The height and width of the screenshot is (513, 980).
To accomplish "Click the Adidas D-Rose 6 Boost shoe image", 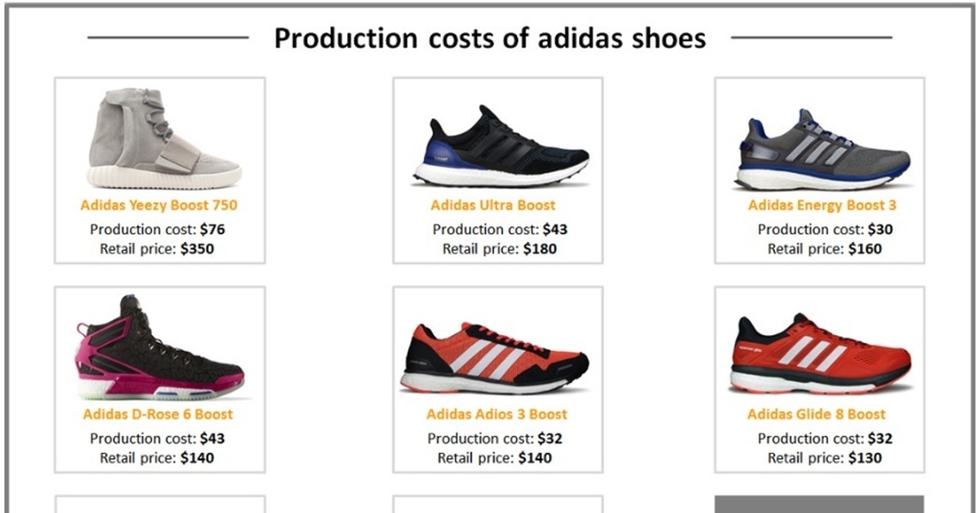I will pos(160,348).
